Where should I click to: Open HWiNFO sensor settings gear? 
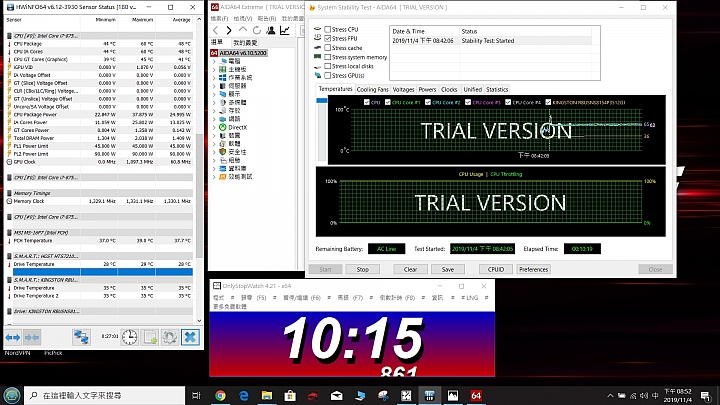pyautogui.click(x=169, y=338)
